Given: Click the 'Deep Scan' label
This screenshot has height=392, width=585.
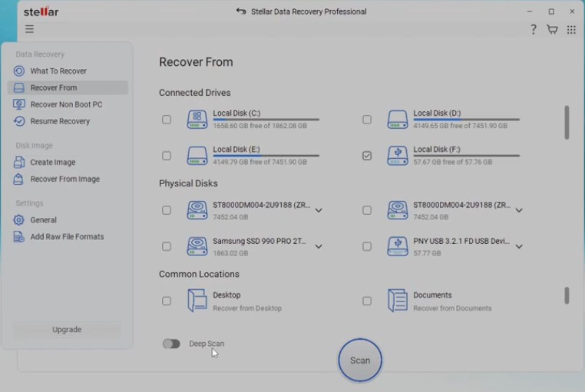Looking at the screenshot, I should 207,344.
